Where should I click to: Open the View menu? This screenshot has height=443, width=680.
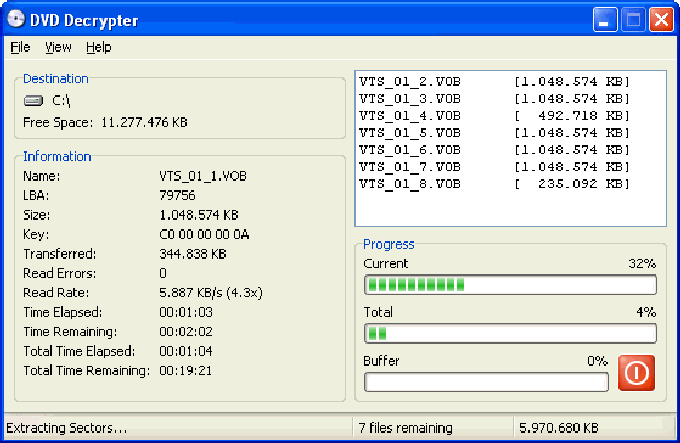[x=58, y=47]
